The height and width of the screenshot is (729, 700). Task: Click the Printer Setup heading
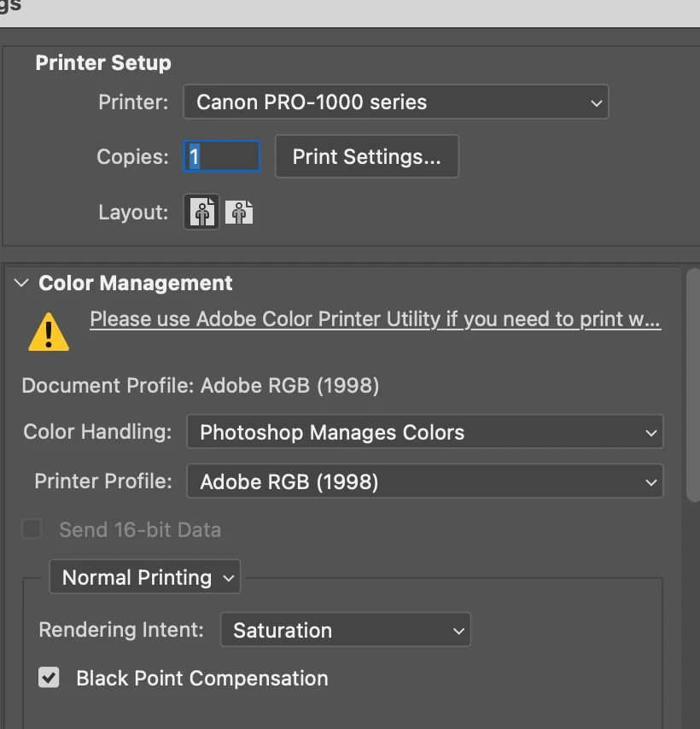point(103,63)
